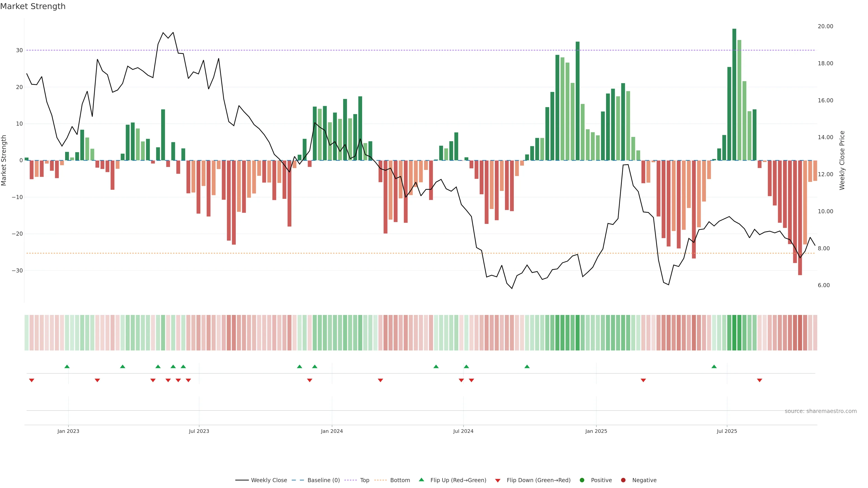Viewport: 868px width, 488px height.
Task: Click darkest green heatmap strip cell
Action: tap(734, 333)
